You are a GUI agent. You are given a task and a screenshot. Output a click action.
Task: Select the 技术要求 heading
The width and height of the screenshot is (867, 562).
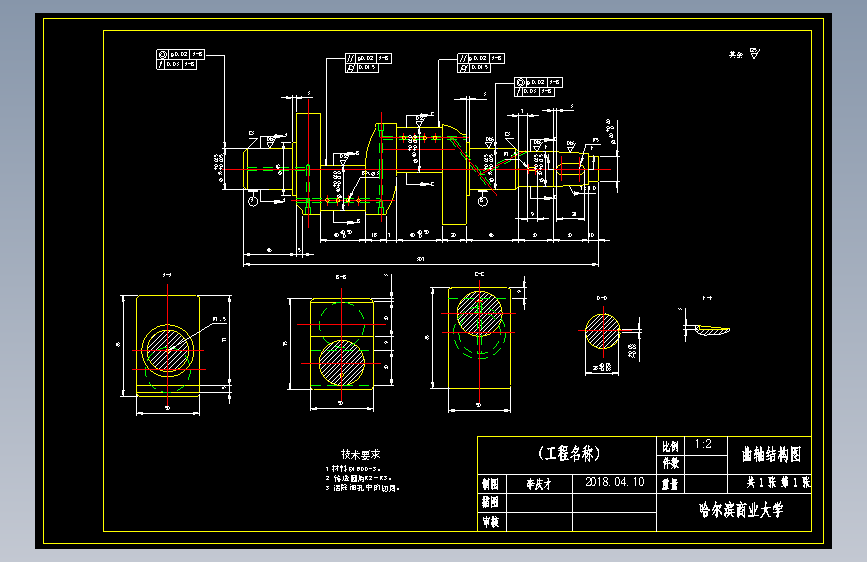coord(361,454)
